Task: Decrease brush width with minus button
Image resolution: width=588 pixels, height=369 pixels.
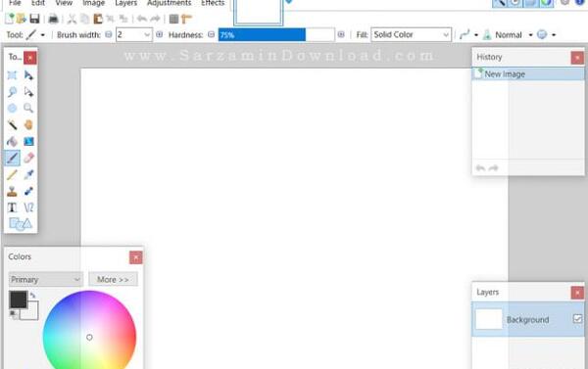Action: 109,34
